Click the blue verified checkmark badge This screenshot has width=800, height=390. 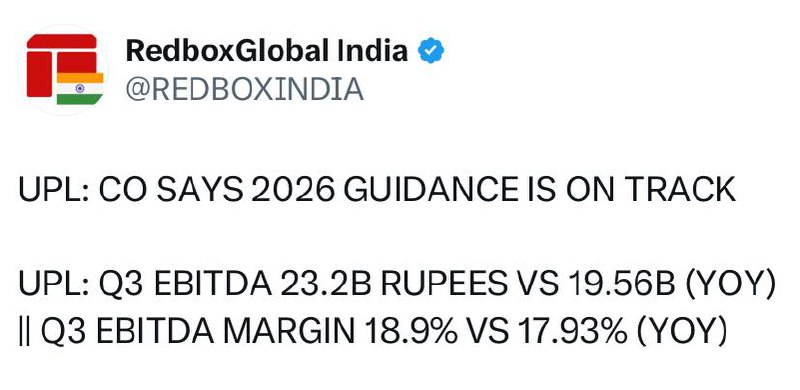pyautogui.click(x=431, y=51)
